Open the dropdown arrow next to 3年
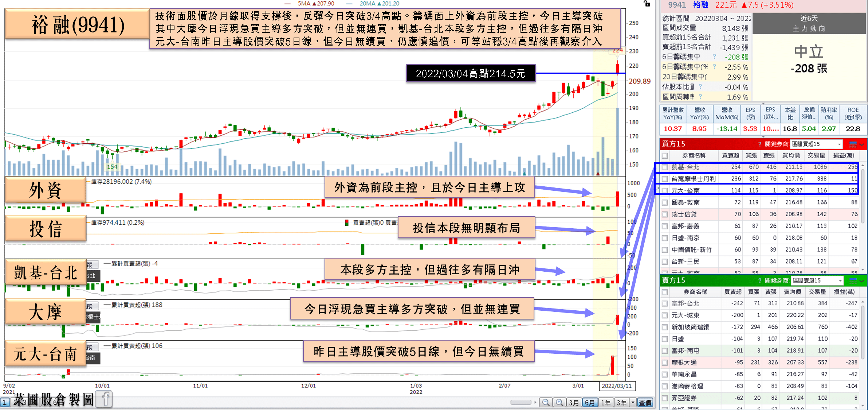This screenshot has width=868, height=419. pos(633,403)
